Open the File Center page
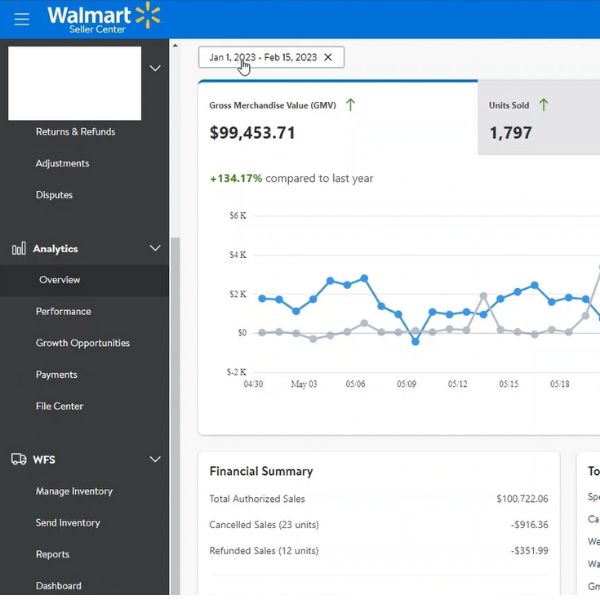Screen dimensions: 600x600 coord(59,406)
